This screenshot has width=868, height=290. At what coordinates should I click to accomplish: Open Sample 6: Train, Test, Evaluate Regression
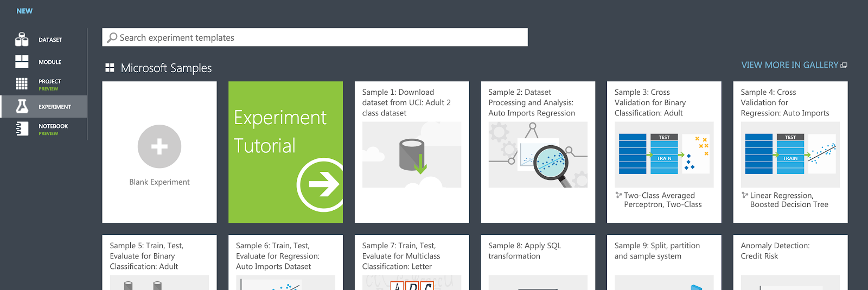pos(285,262)
